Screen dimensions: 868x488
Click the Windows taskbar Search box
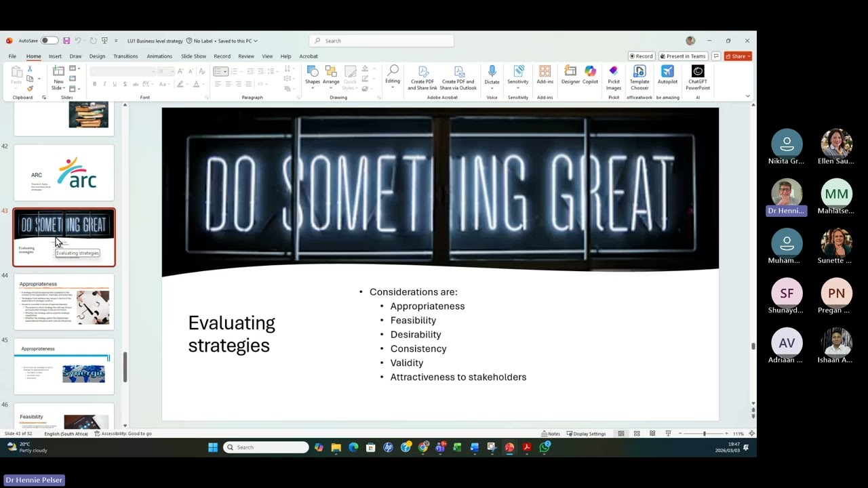266,447
